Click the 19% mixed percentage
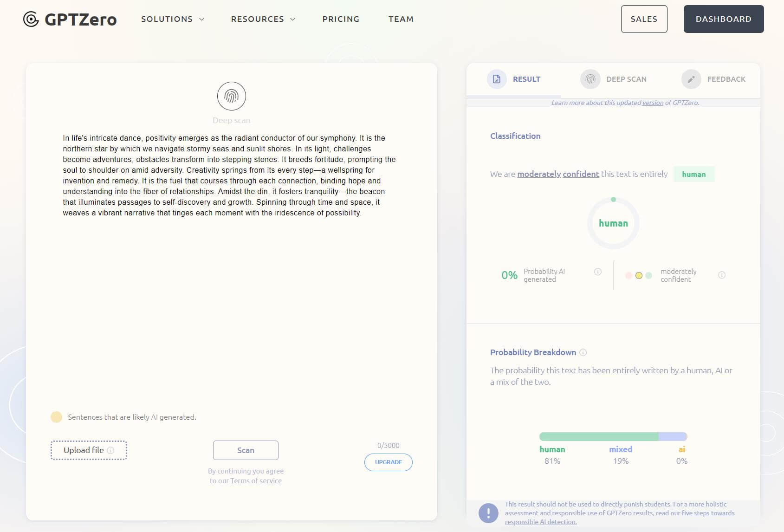Viewport: 784px width, 532px height. (x=621, y=461)
